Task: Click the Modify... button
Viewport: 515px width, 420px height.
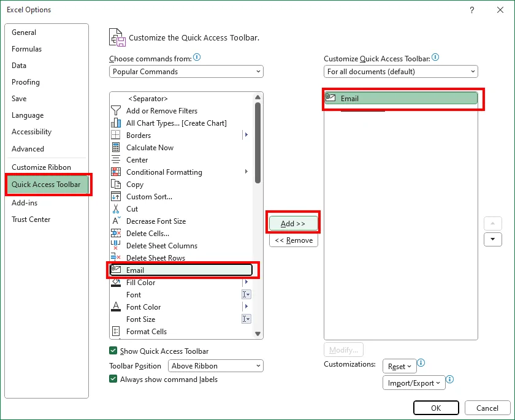Action: pos(343,349)
